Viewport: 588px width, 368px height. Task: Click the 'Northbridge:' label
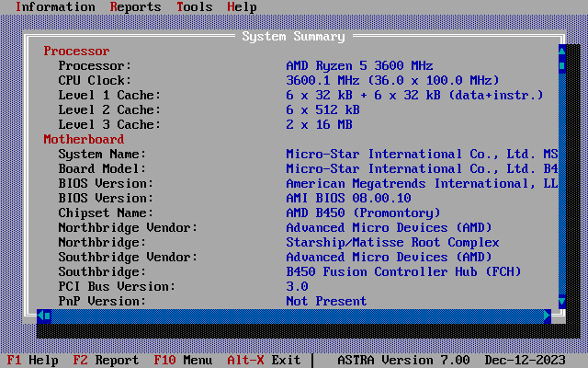point(102,242)
